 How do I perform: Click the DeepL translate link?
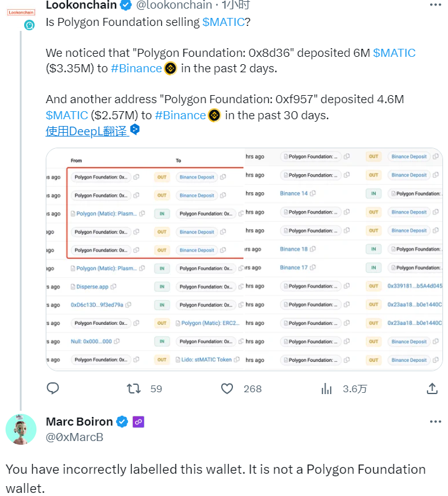(x=87, y=131)
